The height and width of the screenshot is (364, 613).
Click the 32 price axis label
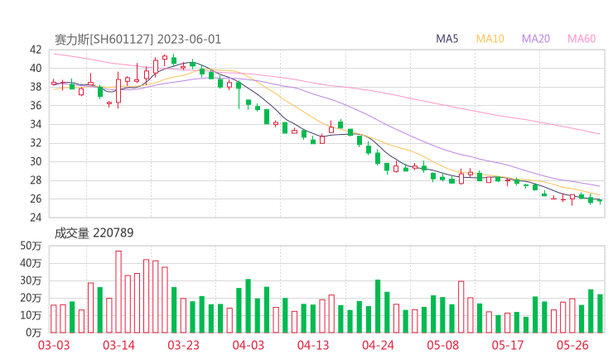(x=36, y=143)
